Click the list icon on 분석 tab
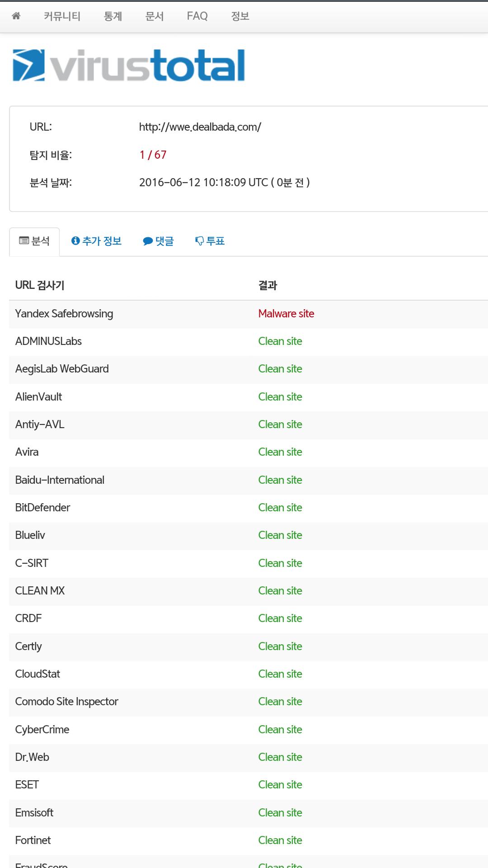Viewport: 488px width, 868px height. tap(24, 241)
